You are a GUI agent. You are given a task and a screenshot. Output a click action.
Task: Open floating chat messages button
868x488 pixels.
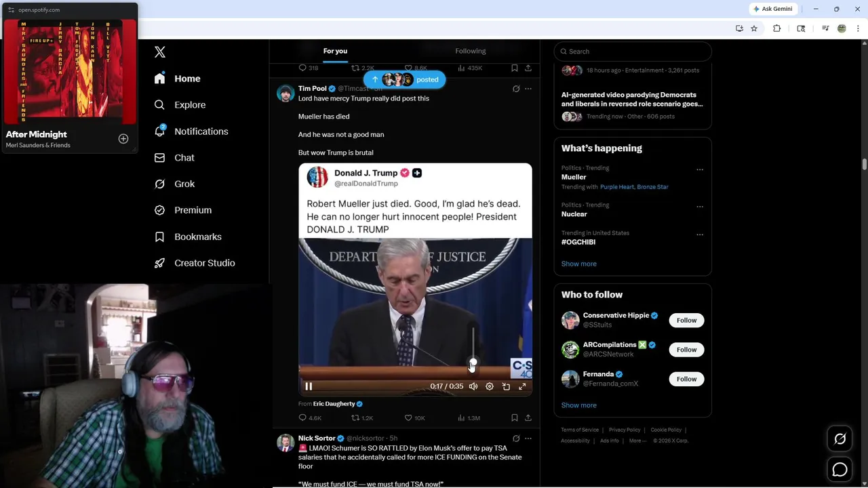840,469
